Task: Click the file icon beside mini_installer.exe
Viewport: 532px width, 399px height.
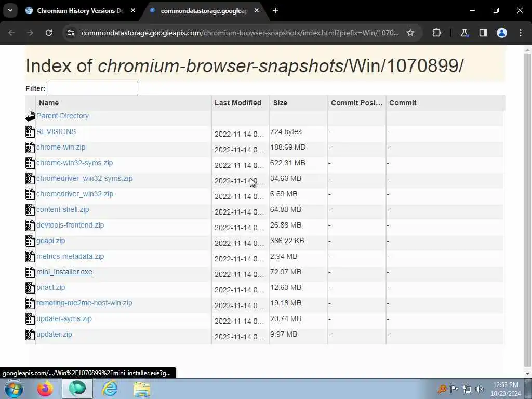Action: [x=30, y=272]
